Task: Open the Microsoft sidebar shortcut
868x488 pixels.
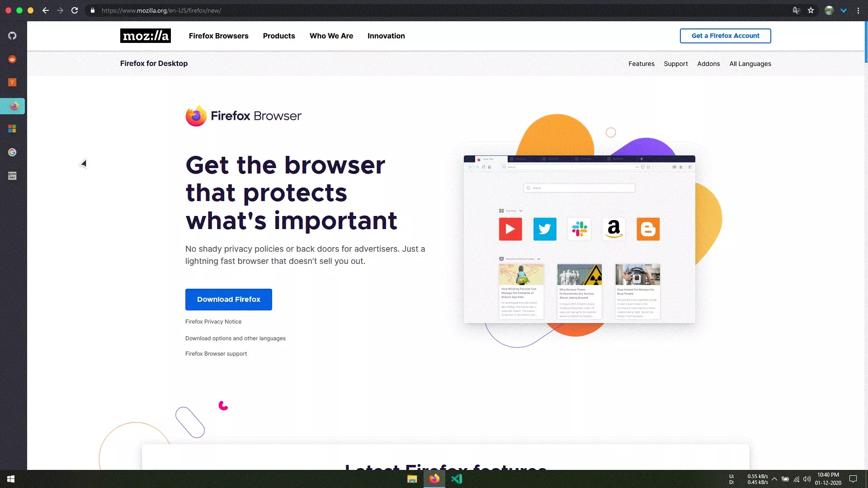Action: [12, 129]
